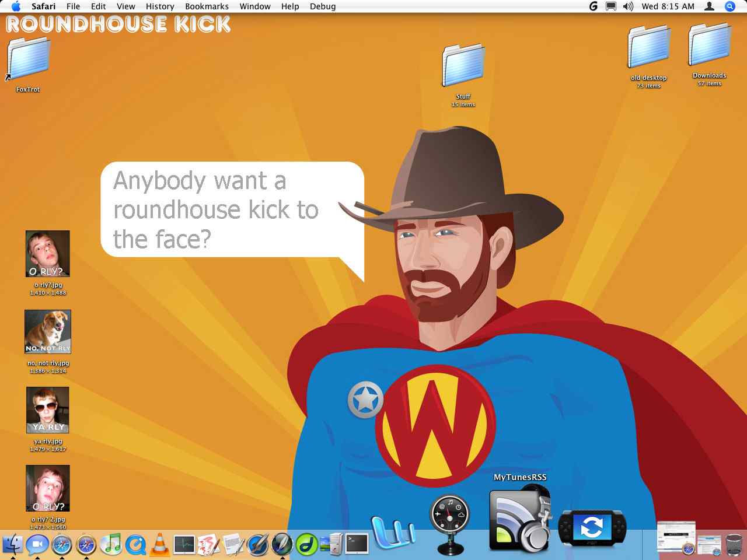This screenshot has width=747, height=560.
Task: Launch VLC traffic cone icon
Action: pyautogui.click(x=159, y=544)
